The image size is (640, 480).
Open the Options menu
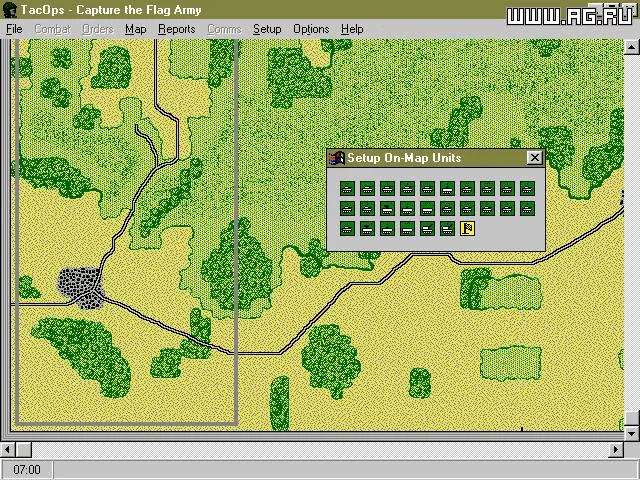pyautogui.click(x=311, y=29)
